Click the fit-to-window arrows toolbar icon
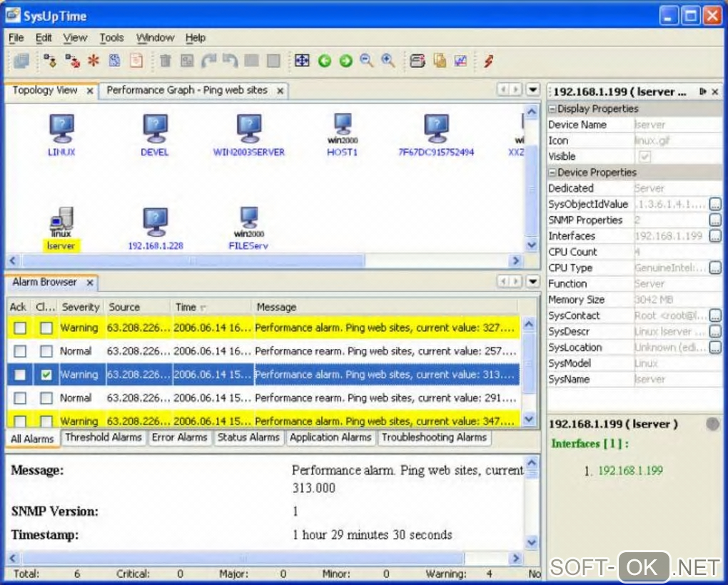Screen dimensions: 728x585 point(302,61)
